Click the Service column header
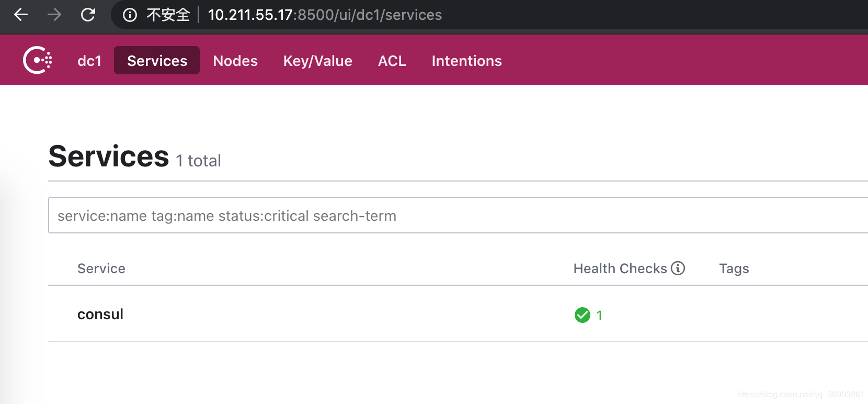 pyautogui.click(x=101, y=268)
